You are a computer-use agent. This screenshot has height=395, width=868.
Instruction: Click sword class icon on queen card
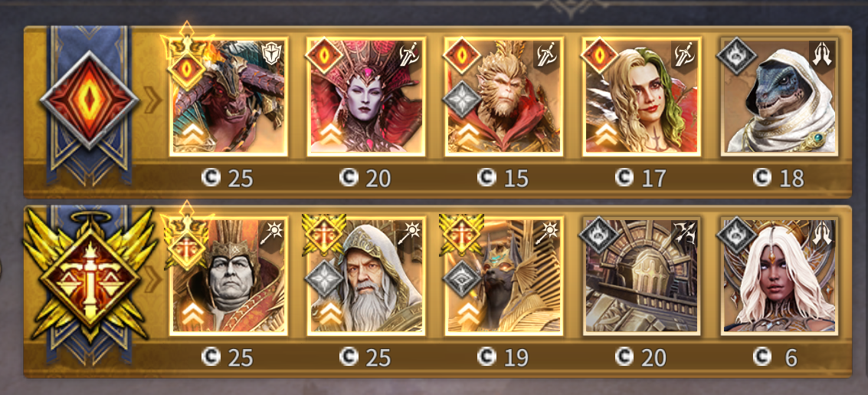[409, 53]
